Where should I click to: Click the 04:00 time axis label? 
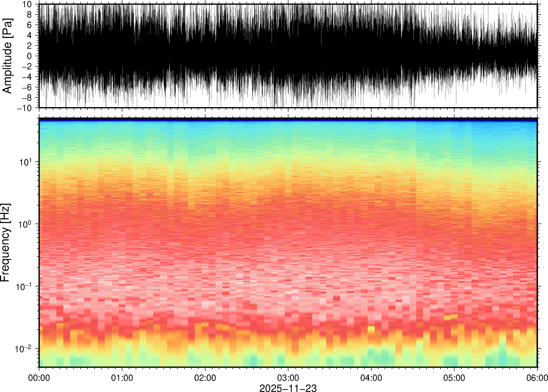coord(371,378)
